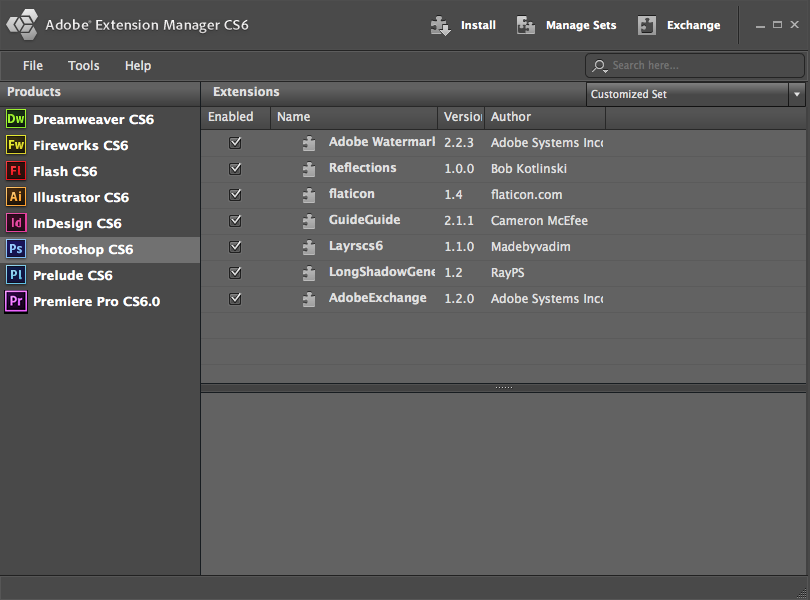Viewport: 810px width, 600px height.
Task: Select Prelude CS6 product
Action: tap(100, 275)
